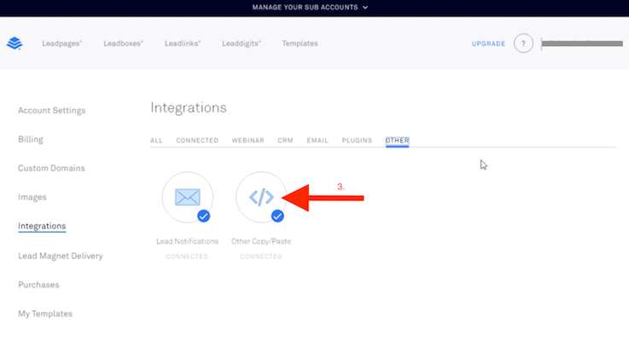Select the Other integrations tab
629x364 pixels.
pyautogui.click(x=397, y=141)
